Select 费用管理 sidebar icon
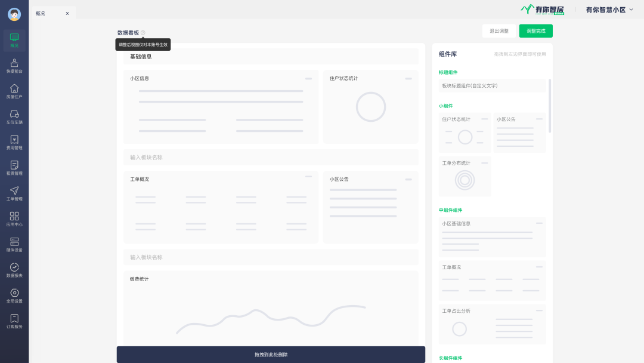This screenshot has width=644, height=363. [14, 142]
